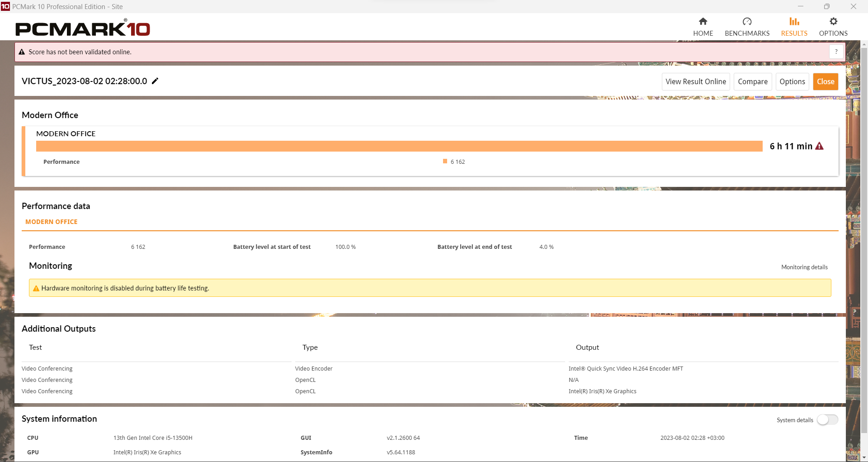
Task: Open the Options button for this result
Action: coord(792,82)
